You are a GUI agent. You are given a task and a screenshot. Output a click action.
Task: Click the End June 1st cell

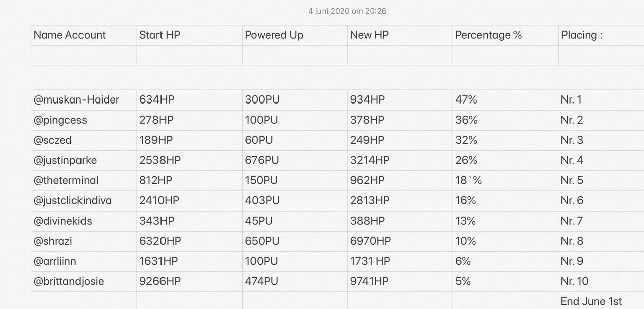(x=601, y=300)
